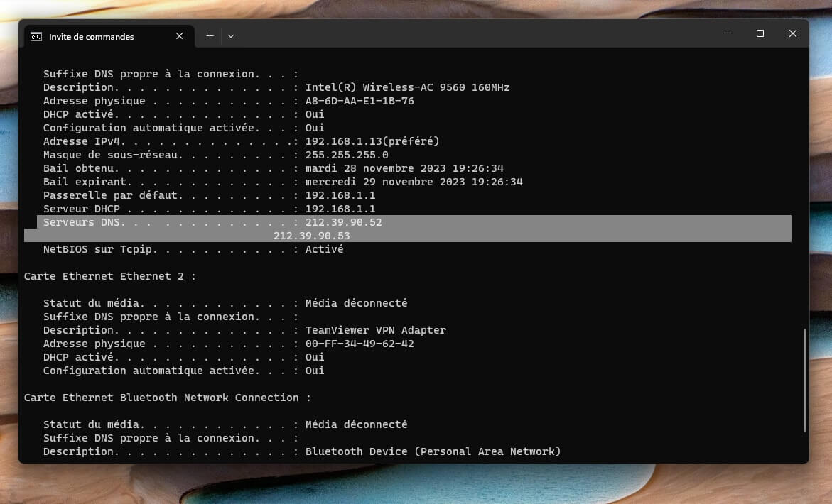Screen dimensions: 832x504
Task: Click Carte Ethernet Bluetooth Network Connection heading
Action: pos(167,398)
